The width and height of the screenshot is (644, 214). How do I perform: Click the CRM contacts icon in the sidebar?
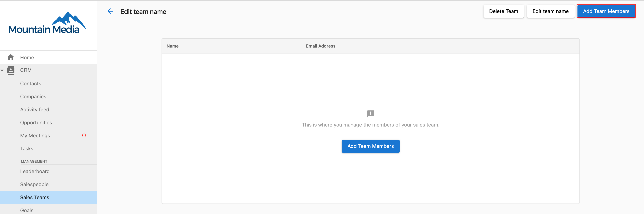(11, 70)
